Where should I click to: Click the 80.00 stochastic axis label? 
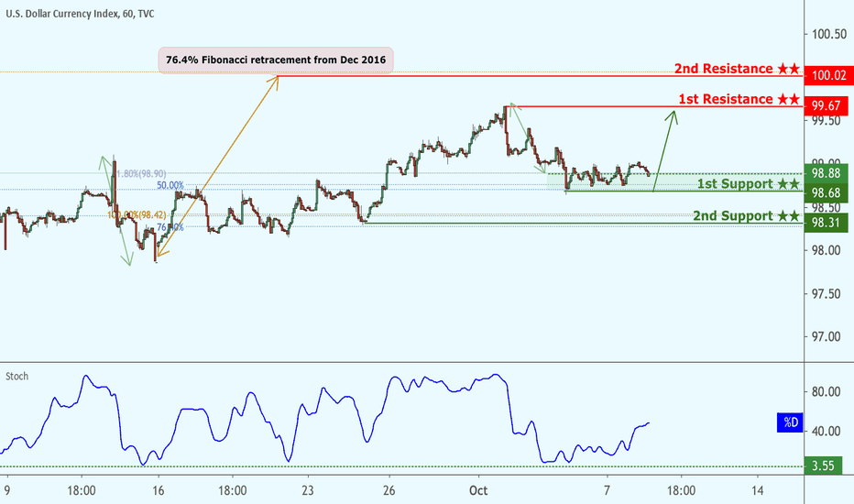(826, 392)
